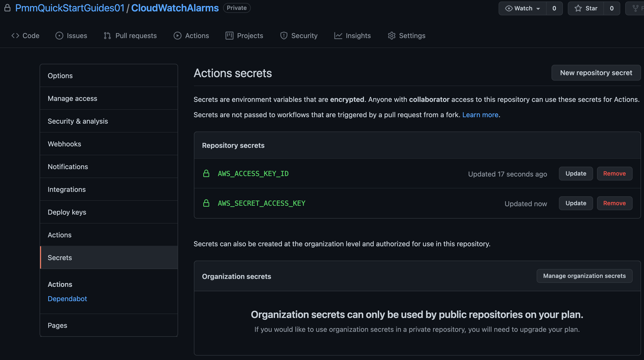The width and height of the screenshot is (644, 360).
Task: Click Update button for AWS_ACCESS_KEY_ID
Action: coord(576,173)
